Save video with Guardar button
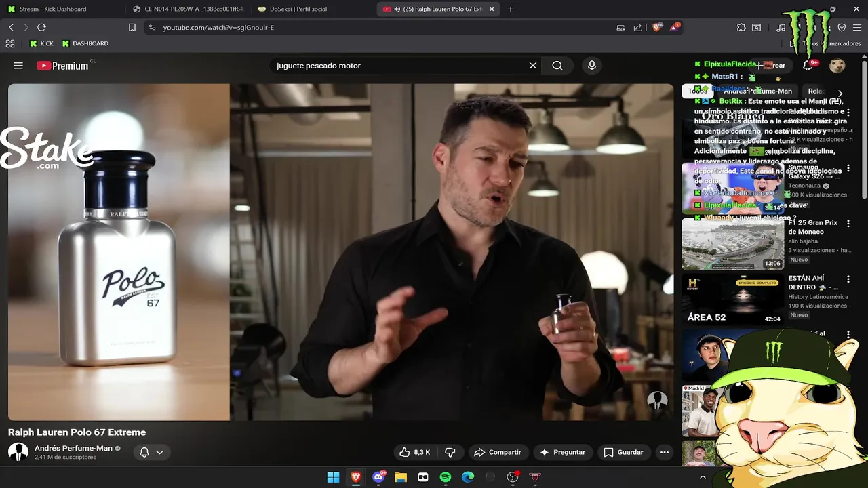The height and width of the screenshot is (488, 868). pos(623,452)
